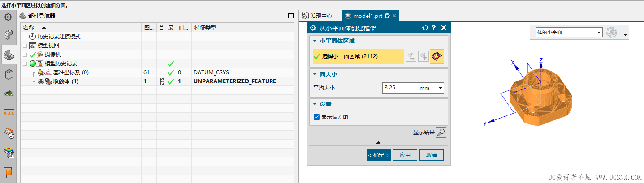The image size is (644, 183).
Task: Click the eye icon in the left sidebar
Action: (8, 94)
